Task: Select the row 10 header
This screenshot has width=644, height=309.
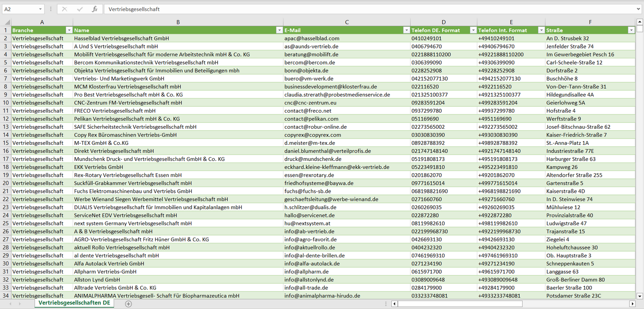Action: [x=5, y=102]
